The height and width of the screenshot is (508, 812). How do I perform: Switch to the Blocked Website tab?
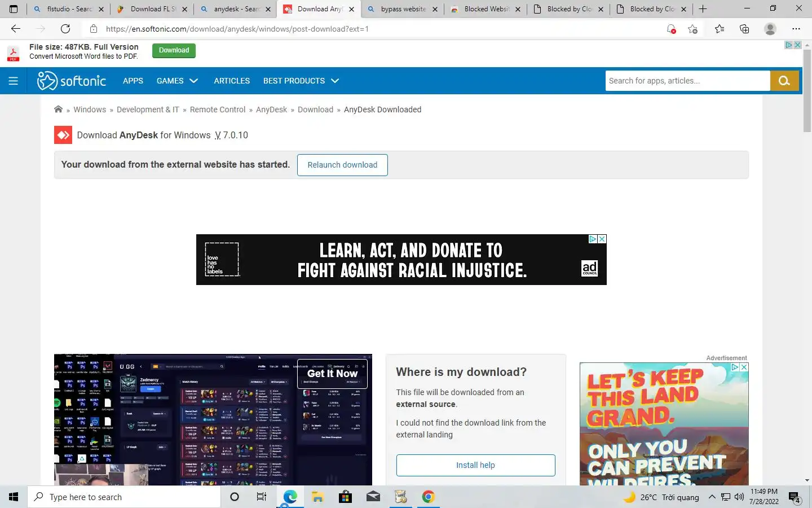(486, 9)
